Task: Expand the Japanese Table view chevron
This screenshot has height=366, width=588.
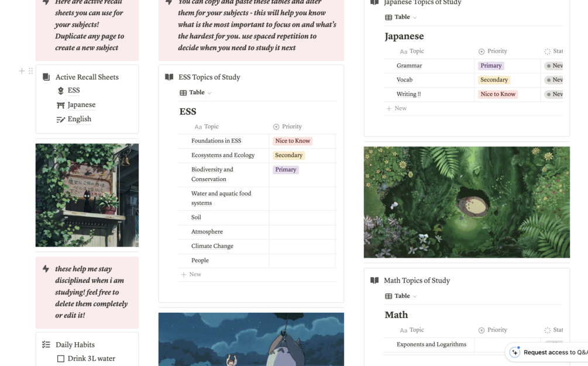Action: point(415,18)
